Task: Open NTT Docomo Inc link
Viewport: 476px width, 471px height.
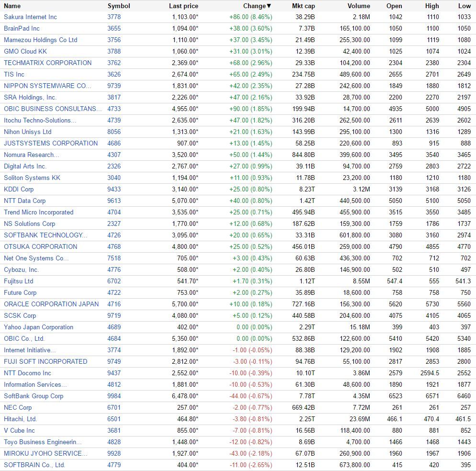Action: point(27,373)
